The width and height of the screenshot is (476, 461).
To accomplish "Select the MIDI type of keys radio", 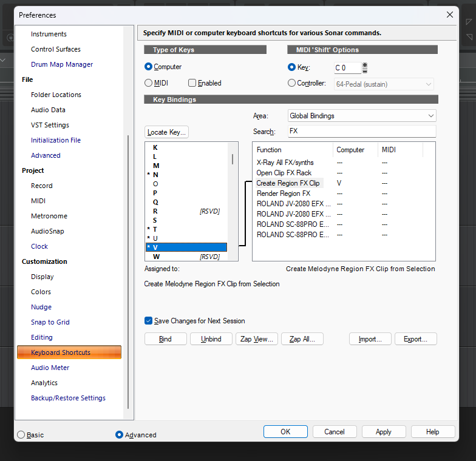I will 148,82.
